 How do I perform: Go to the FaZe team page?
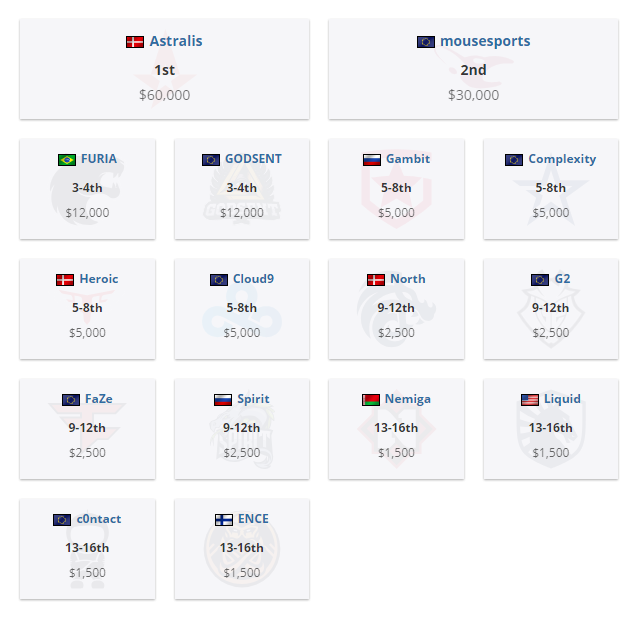[99, 399]
